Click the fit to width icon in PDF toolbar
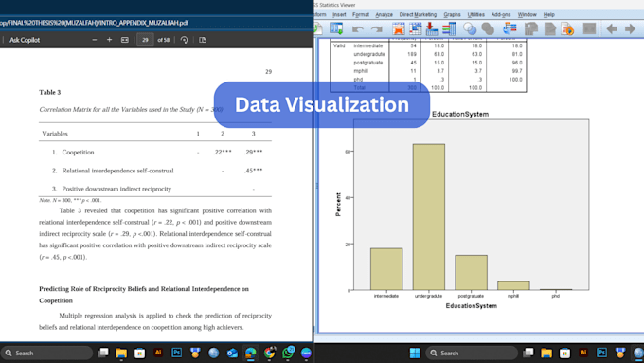This screenshot has width=644, height=363. (124, 40)
